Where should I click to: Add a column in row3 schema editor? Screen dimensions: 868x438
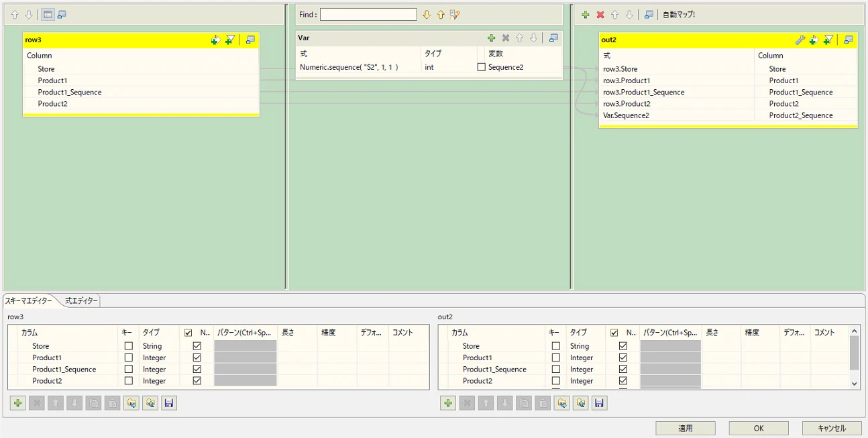click(x=18, y=403)
